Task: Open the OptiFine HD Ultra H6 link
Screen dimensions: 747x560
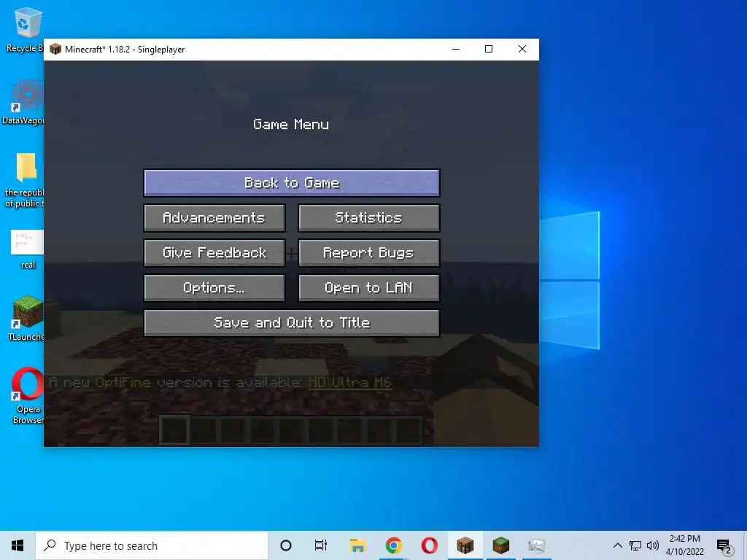Action: coord(350,382)
